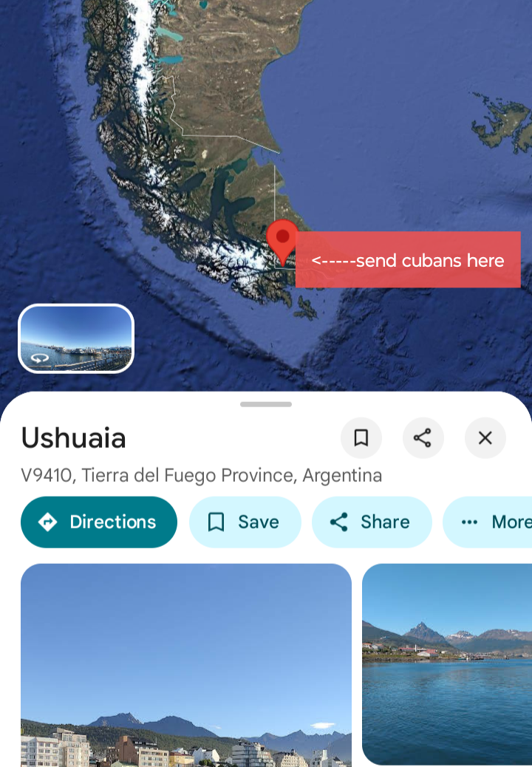Tap the sheet drag handle bar
The image size is (532, 767).
pyautogui.click(x=266, y=404)
